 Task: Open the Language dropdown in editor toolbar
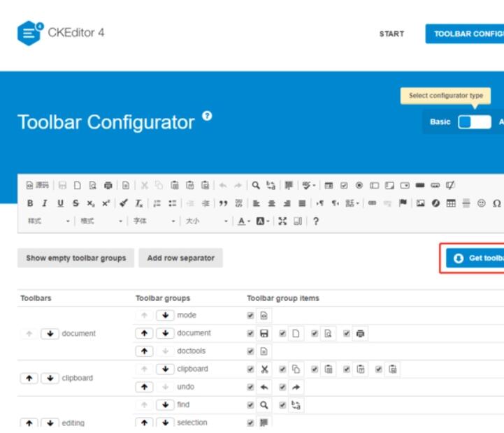coord(352,203)
